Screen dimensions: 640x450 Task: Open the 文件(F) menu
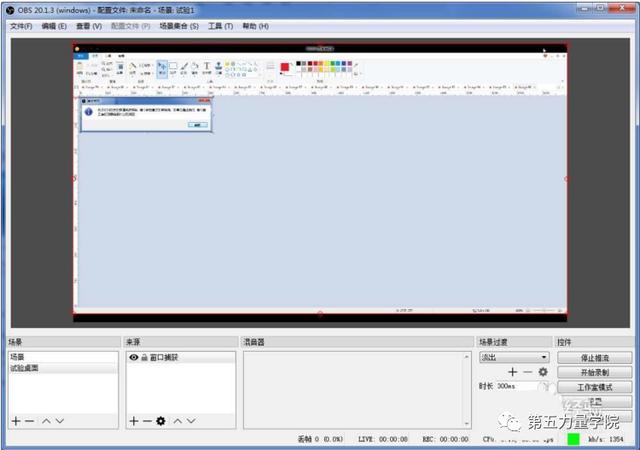point(21,26)
